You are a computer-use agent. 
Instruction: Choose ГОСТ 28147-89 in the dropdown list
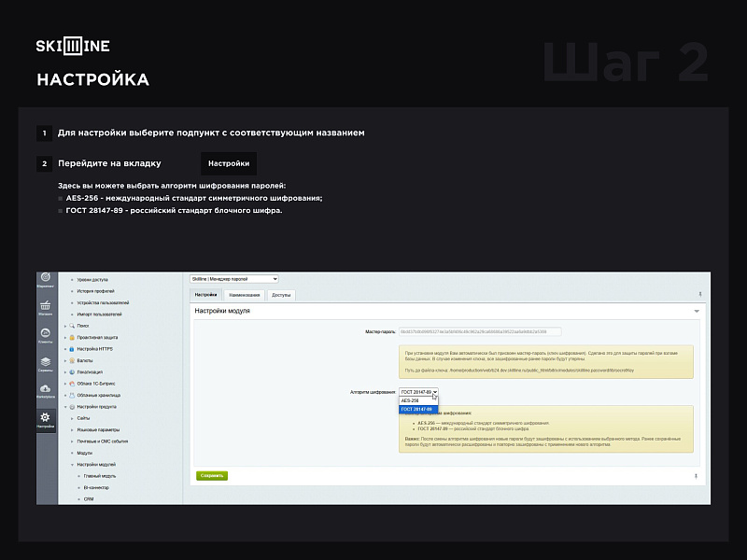point(418,409)
